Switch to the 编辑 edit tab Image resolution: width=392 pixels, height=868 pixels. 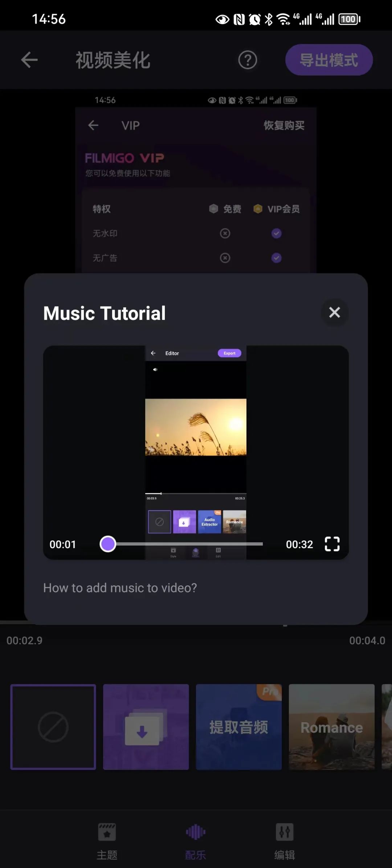tap(285, 841)
